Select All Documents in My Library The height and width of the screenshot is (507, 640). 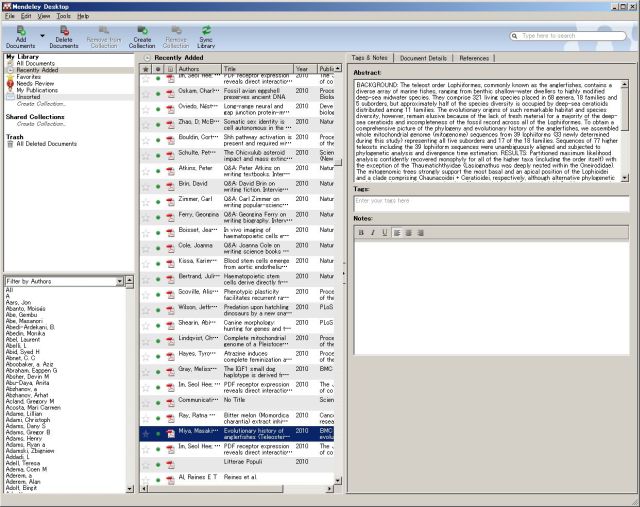[x=36, y=63]
